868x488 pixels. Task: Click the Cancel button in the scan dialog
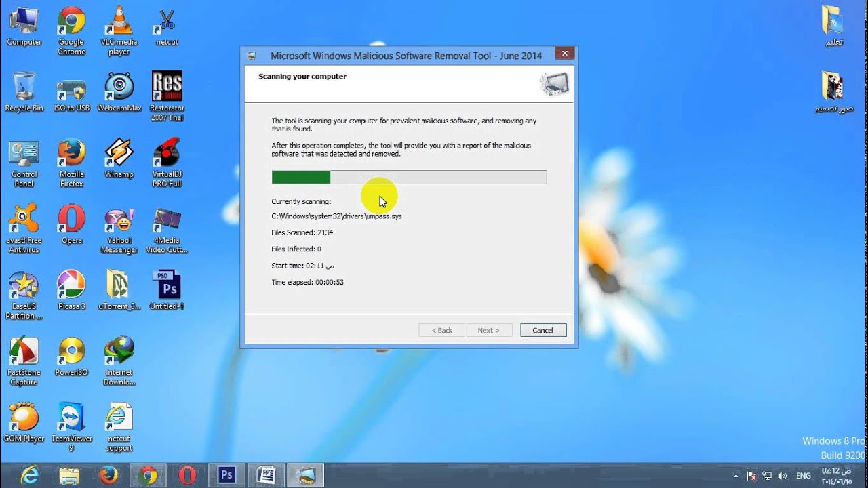543,330
